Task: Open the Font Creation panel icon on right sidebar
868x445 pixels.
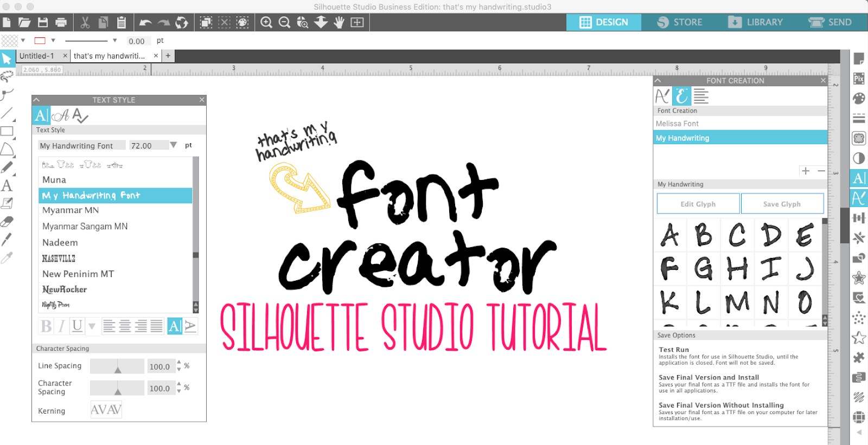Action: click(x=859, y=198)
